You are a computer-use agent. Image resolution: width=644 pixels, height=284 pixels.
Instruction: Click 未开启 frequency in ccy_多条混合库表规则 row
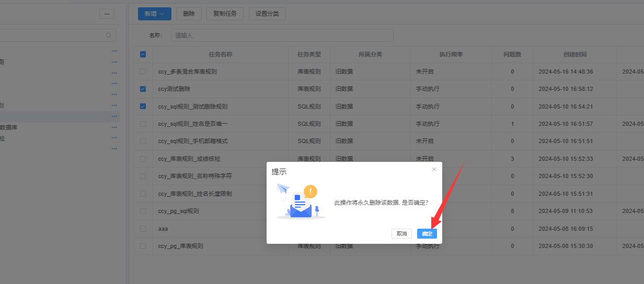[425, 72]
